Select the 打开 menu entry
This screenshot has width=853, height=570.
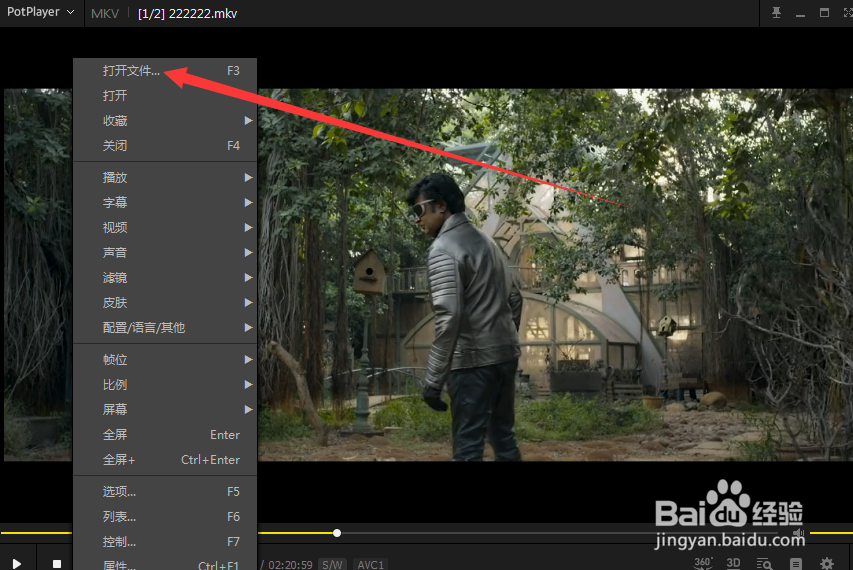(x=165, y=96)
